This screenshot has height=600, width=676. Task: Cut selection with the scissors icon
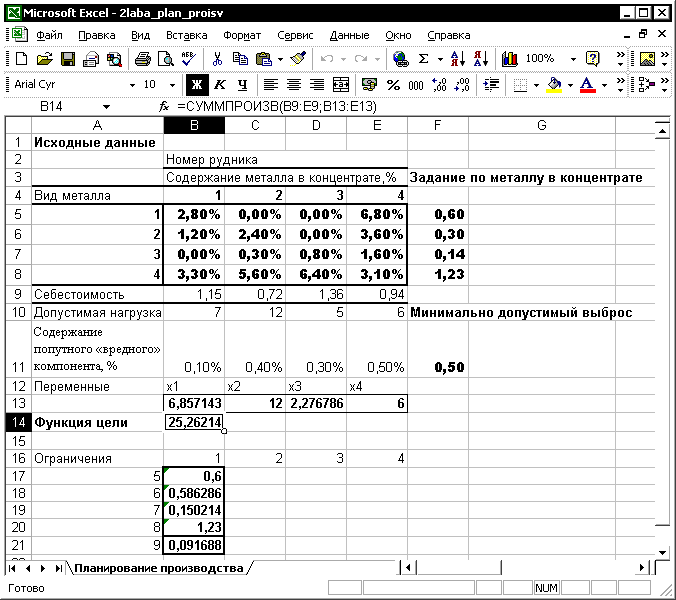[x=217, y=59]
